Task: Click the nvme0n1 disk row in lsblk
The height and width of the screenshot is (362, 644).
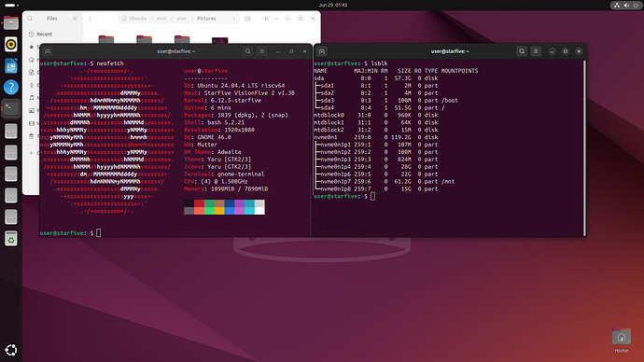Action: click(x=376, y=137)
